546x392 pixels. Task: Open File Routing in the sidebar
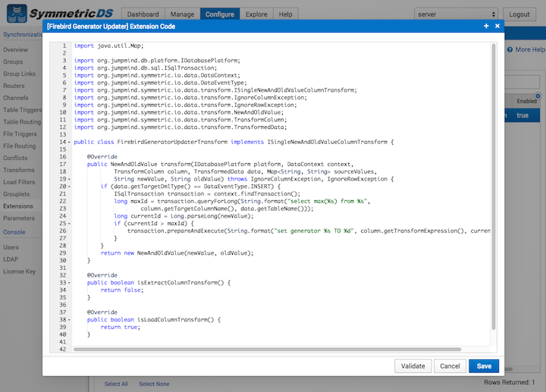[x=20, y=146]
